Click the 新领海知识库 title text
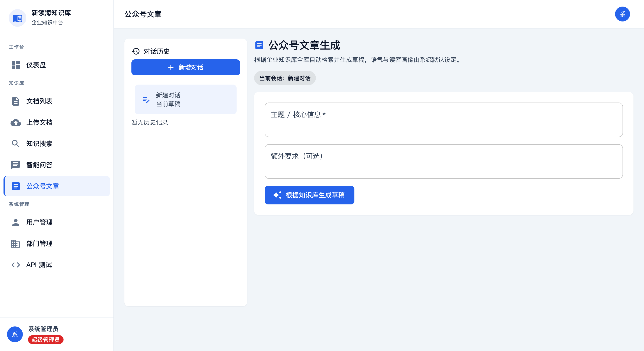This screenshot has width=644, height=351. click(x=51, y=13)
